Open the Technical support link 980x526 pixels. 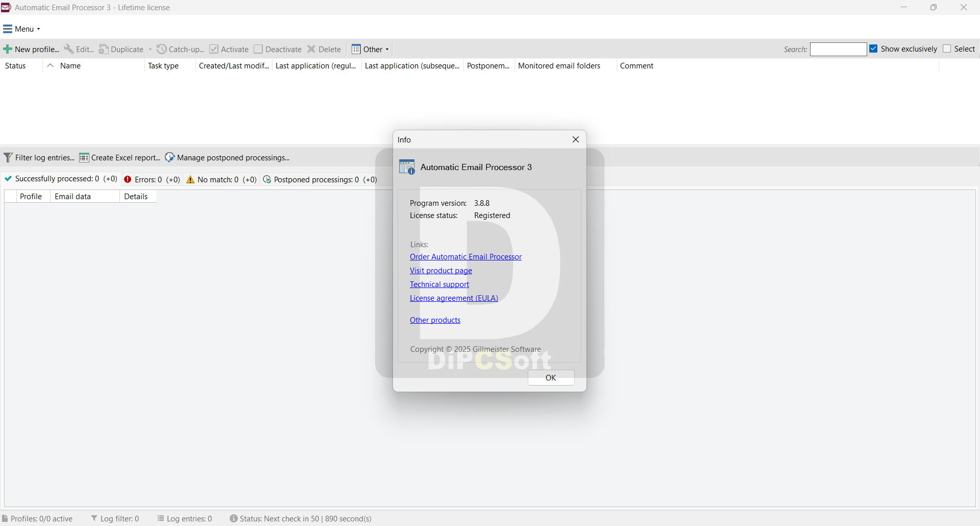[439, 284]
